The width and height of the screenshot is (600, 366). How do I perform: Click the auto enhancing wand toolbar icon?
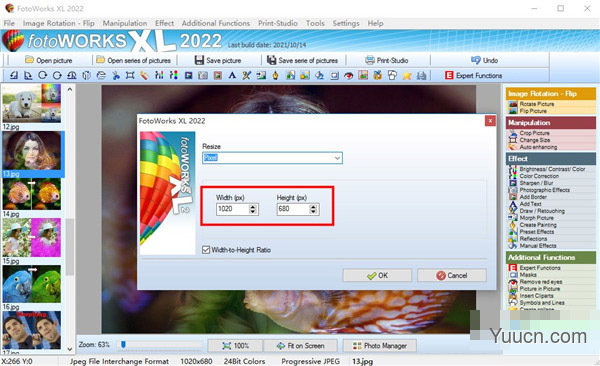[144, 75]
